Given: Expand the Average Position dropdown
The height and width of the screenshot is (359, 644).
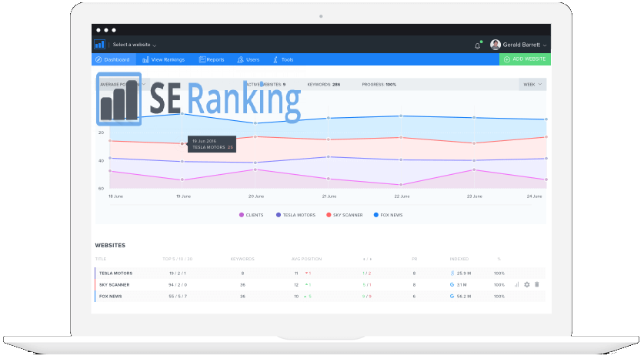Looking at the screenshot, I should [118, 84].
